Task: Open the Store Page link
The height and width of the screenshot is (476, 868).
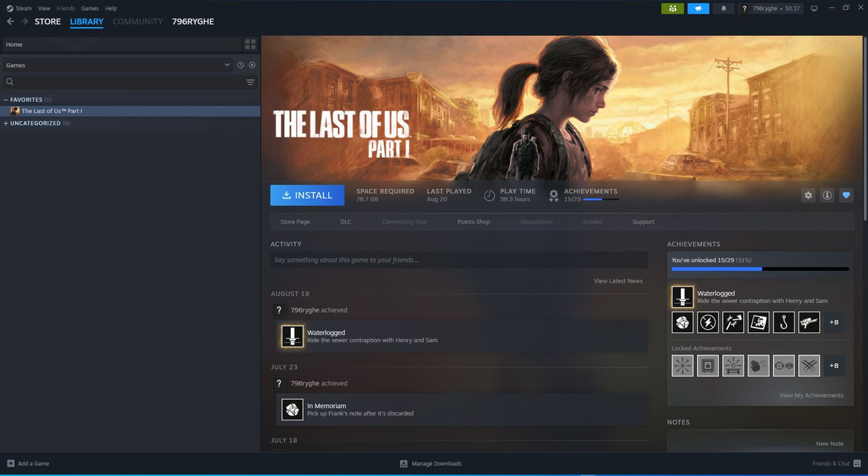Action: click(295, 222)
